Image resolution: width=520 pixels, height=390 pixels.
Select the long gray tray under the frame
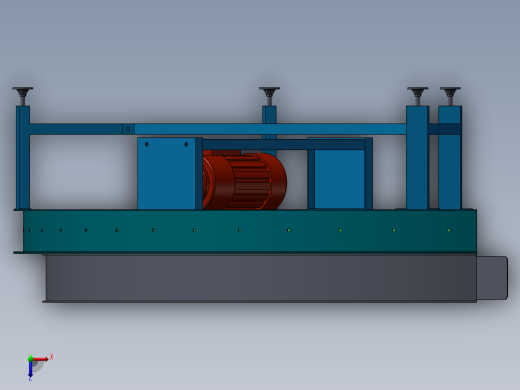259,278
